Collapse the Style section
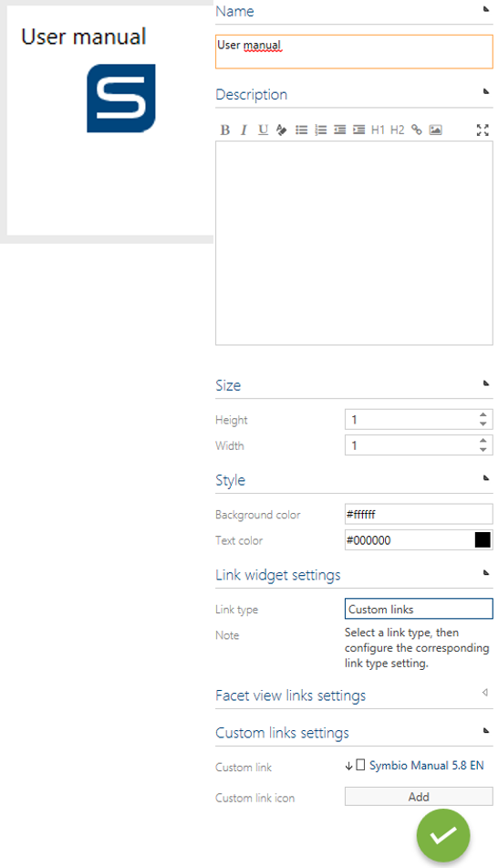Viewport: 498px width, 868px height. click(486, 477)
